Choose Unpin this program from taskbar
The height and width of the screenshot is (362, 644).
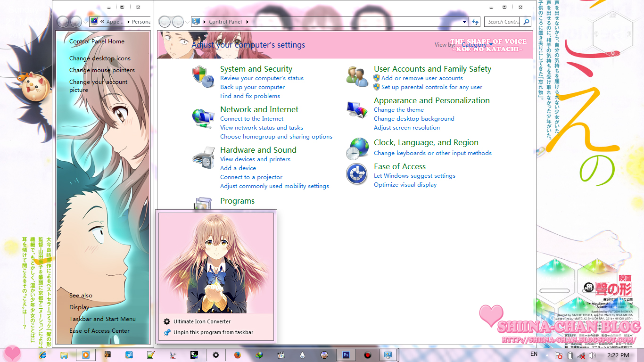pyautogui.click(x=213, y=332)
